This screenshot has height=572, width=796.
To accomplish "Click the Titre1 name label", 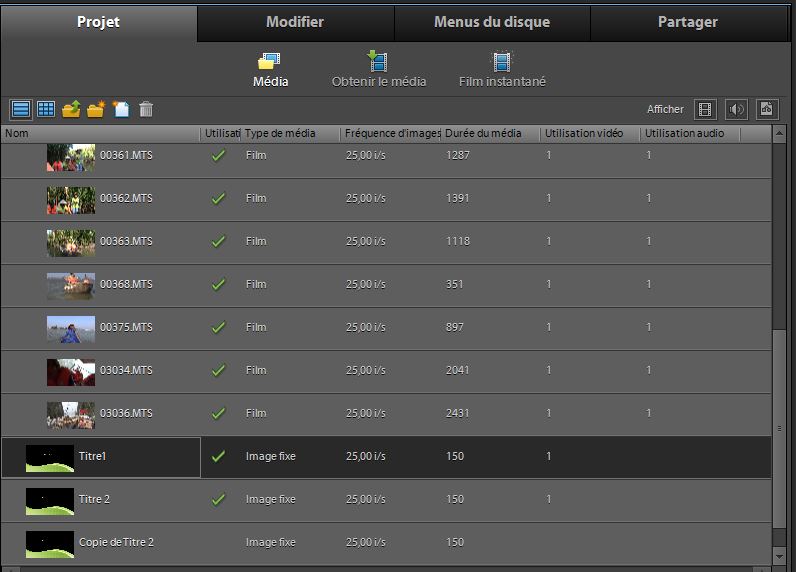I will point(92,456).
